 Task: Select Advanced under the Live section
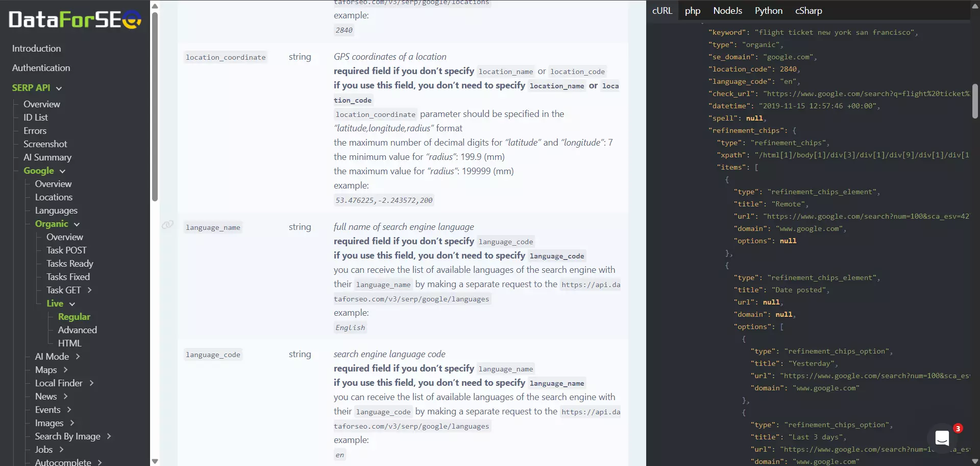click(x=78, y=330)
